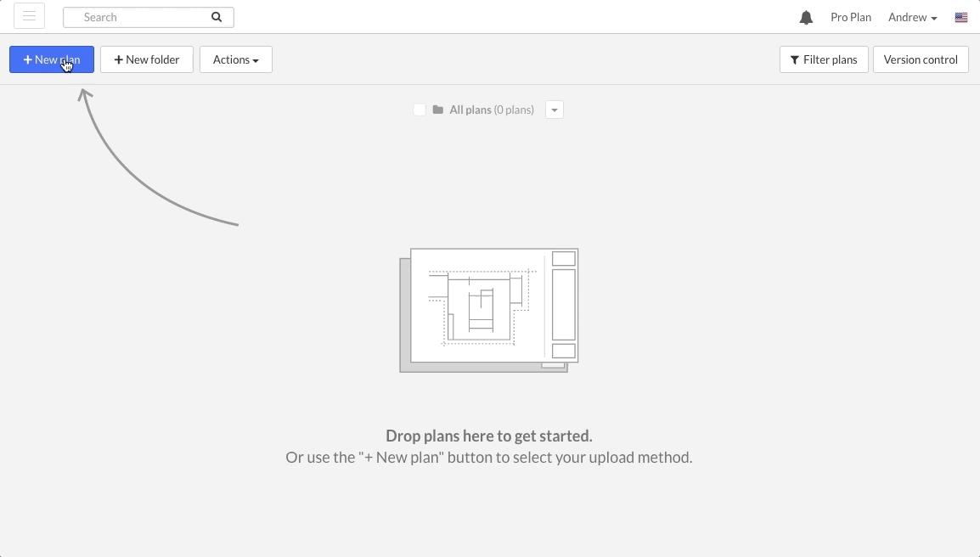Click the blueprint illustration
The width and height of the screenshot is (980, 557).
tap(489, 310)
